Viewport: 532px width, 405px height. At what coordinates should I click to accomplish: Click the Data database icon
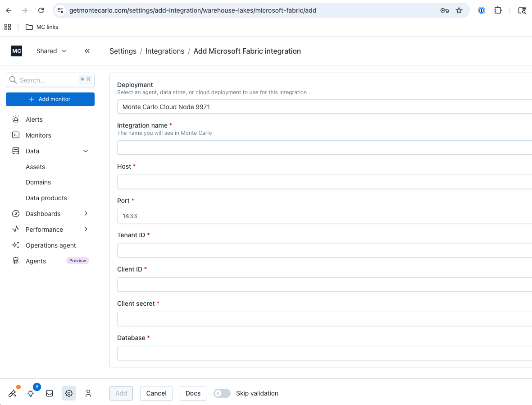pyautogui.click(x=16, y=151)
